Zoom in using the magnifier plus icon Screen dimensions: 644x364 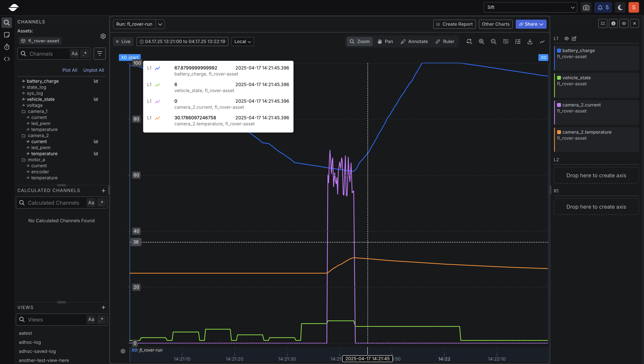pyautogui.click(x=482, y=42)
